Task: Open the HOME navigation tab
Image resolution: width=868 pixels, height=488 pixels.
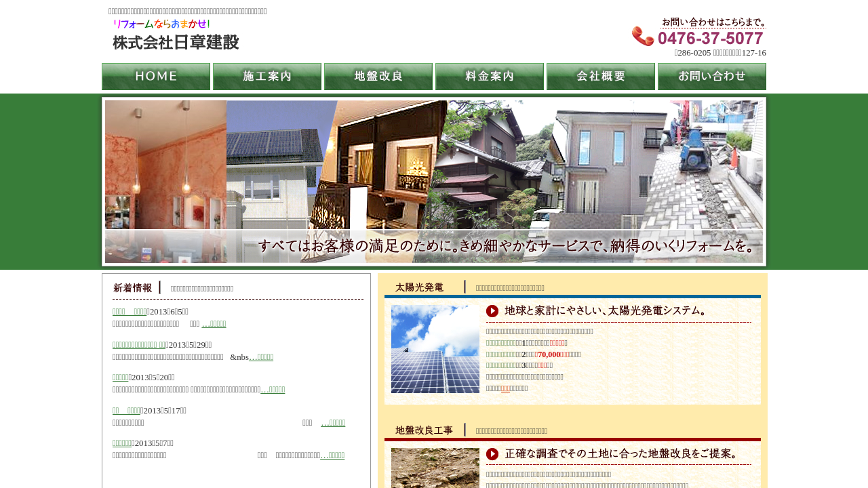Action: pos(156,77)
